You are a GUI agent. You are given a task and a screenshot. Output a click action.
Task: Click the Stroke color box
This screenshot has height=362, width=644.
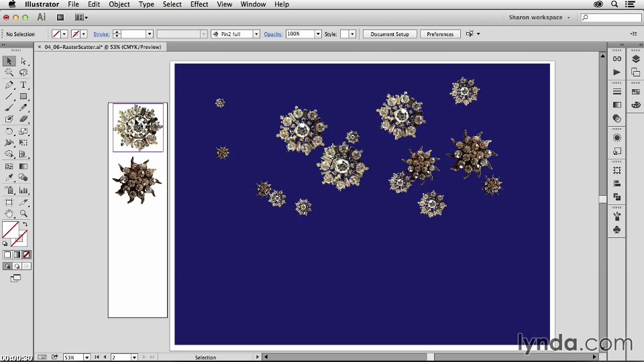[x=21, y=237]
